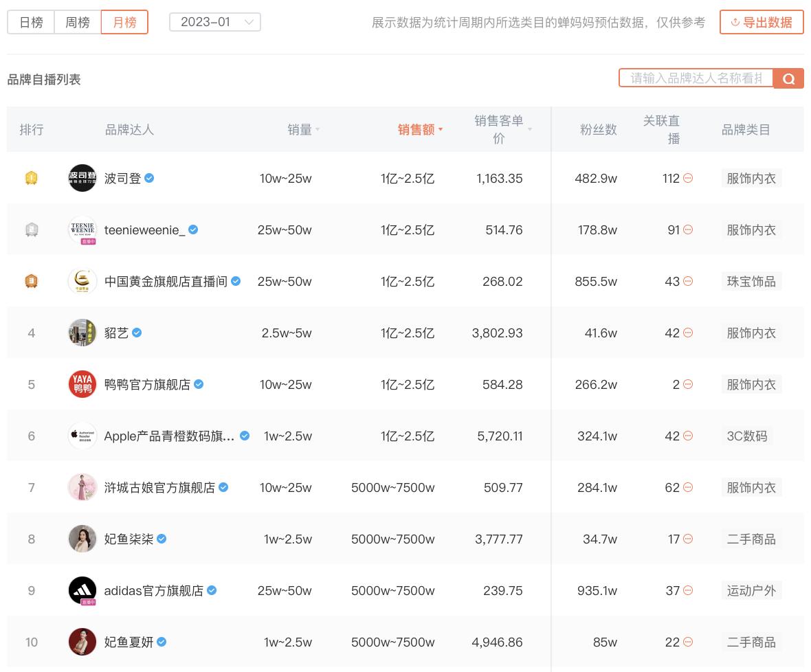Click the more icon beside 62 livestreams
The width and height of the screenshot is (811, 672).
[x=688, y=487]
